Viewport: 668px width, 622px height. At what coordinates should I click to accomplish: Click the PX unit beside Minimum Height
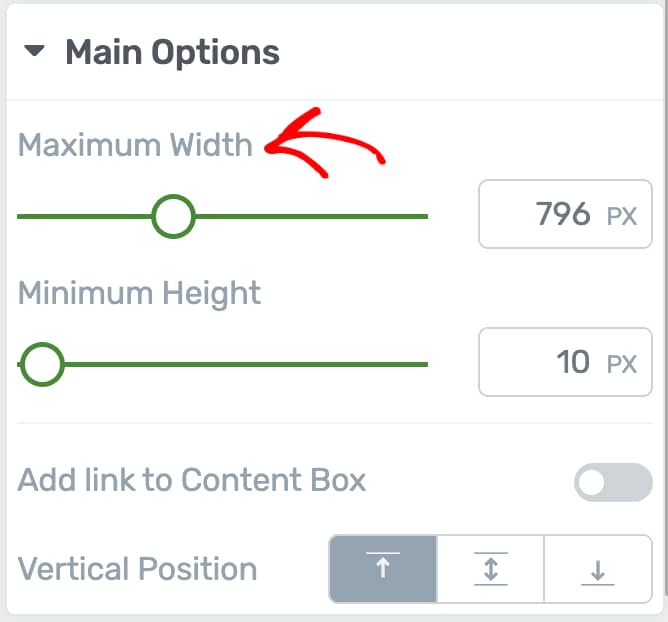(622, 363)
